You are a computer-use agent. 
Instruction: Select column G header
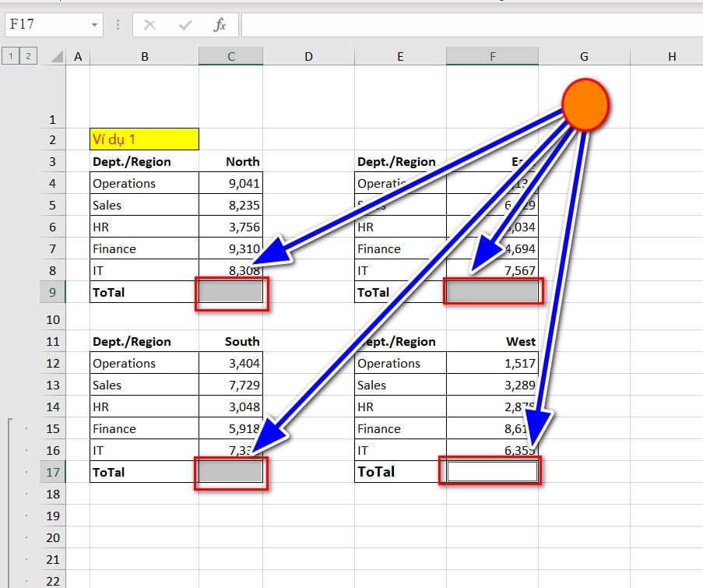click(x=584, y=57)
